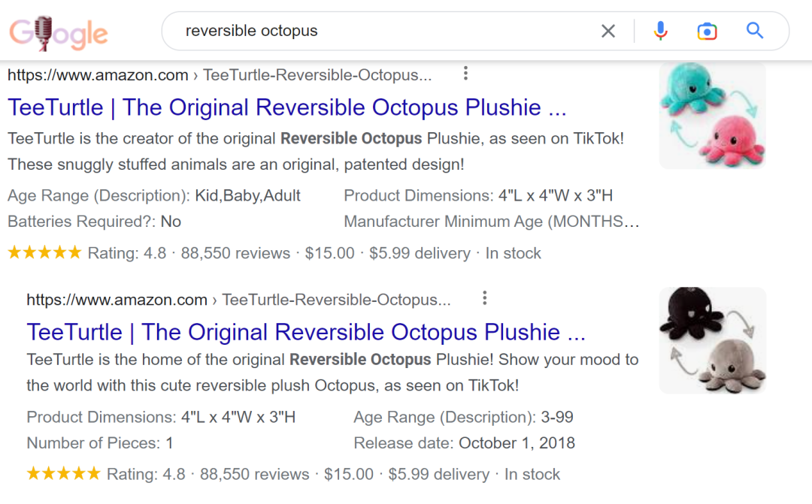Click '88,550 reviews' in the first result
812x504 pixels.
click(x=235, y=253)
